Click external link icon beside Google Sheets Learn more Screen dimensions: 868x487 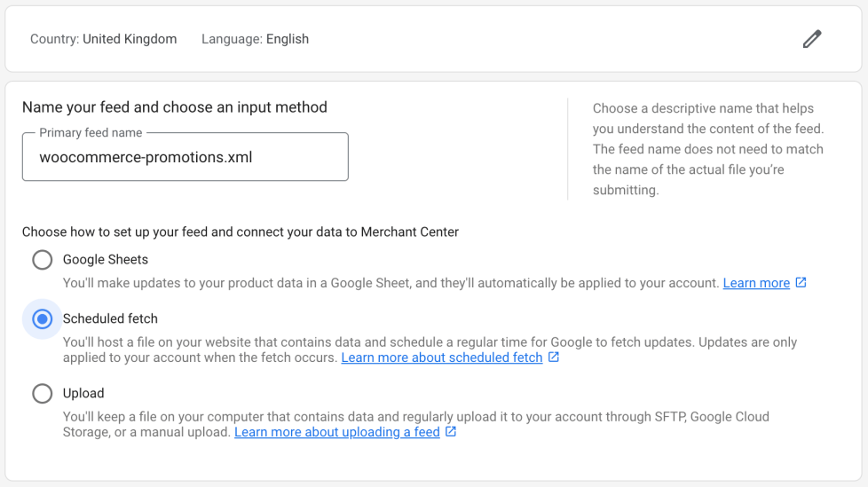(x=801, y=283)
